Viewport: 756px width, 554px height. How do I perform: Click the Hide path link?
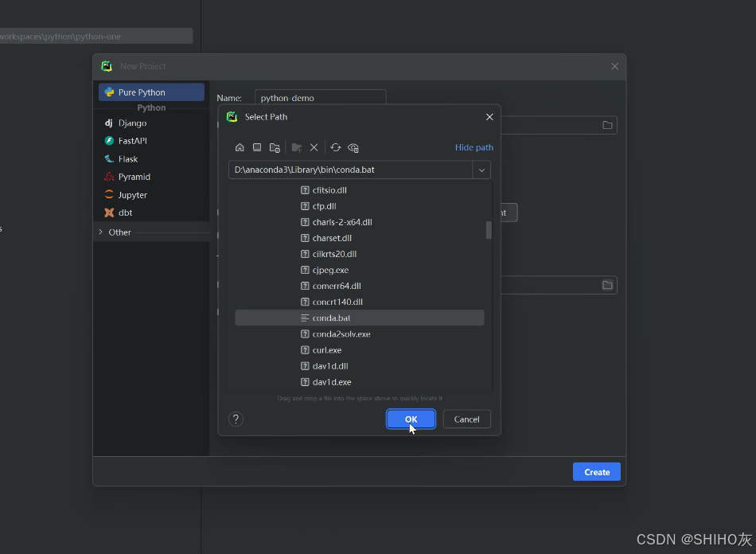pos(474,147)
